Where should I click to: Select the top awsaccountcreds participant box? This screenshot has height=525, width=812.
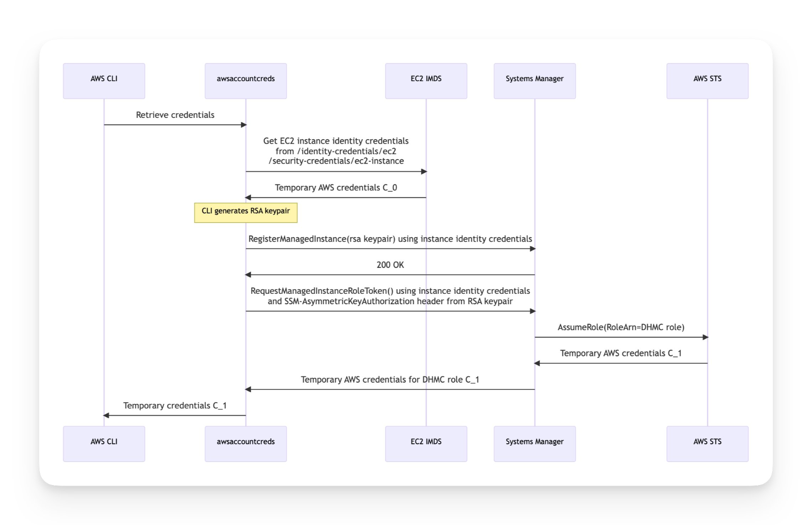tap(245, 81)
